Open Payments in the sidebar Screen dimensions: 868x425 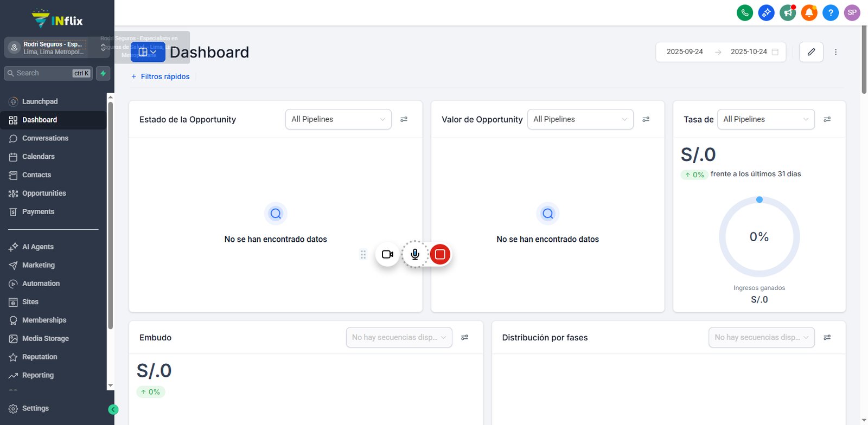pyautogui.click(x=53, y=212)
